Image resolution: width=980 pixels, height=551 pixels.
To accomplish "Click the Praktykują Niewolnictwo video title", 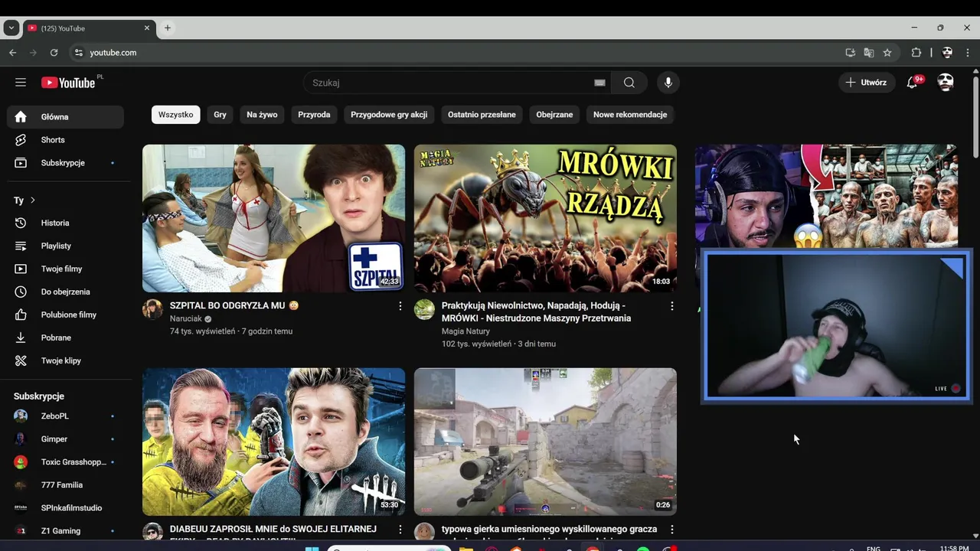I will point(536,311).
